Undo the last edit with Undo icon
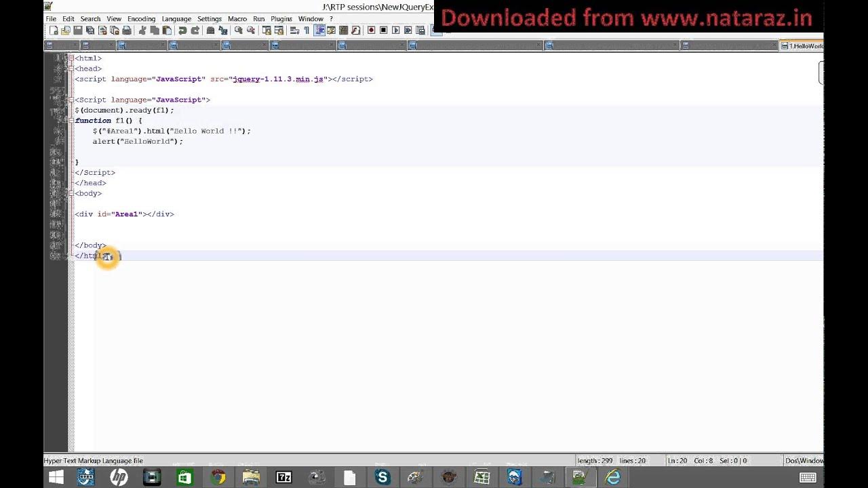The height and width of the screenshot is (488, 868). tap(182, 30)
